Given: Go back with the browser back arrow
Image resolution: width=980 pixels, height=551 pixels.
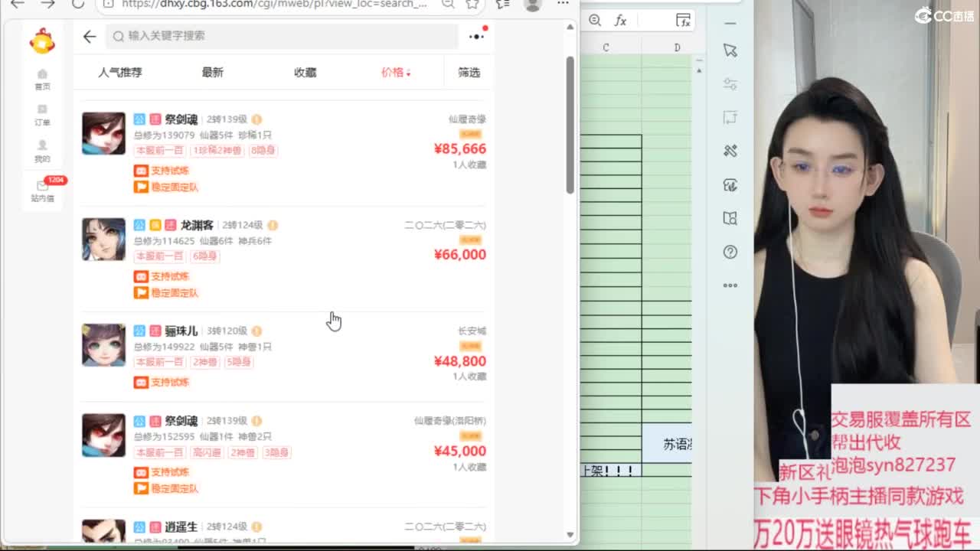Looking at the screenshot, I should [x=17, y=4].
